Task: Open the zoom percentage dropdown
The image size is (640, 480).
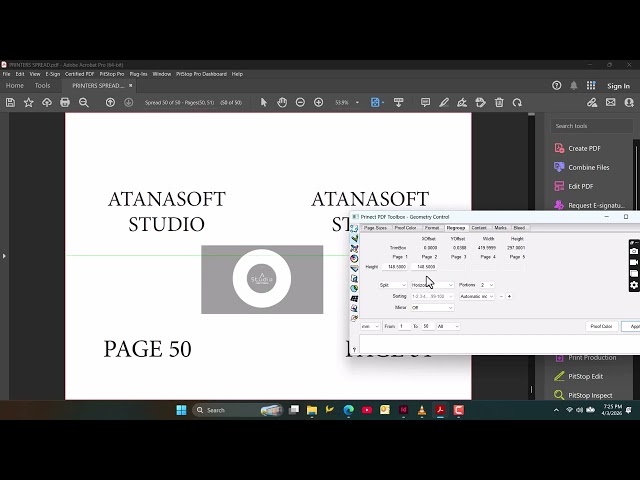Action: 357,102
